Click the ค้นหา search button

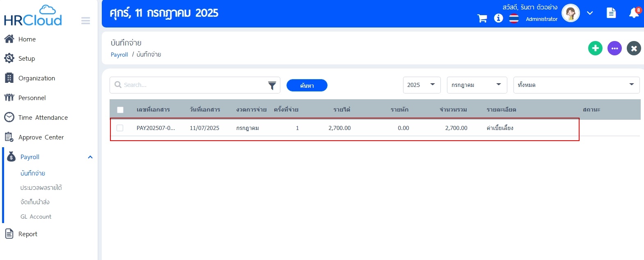307,85
